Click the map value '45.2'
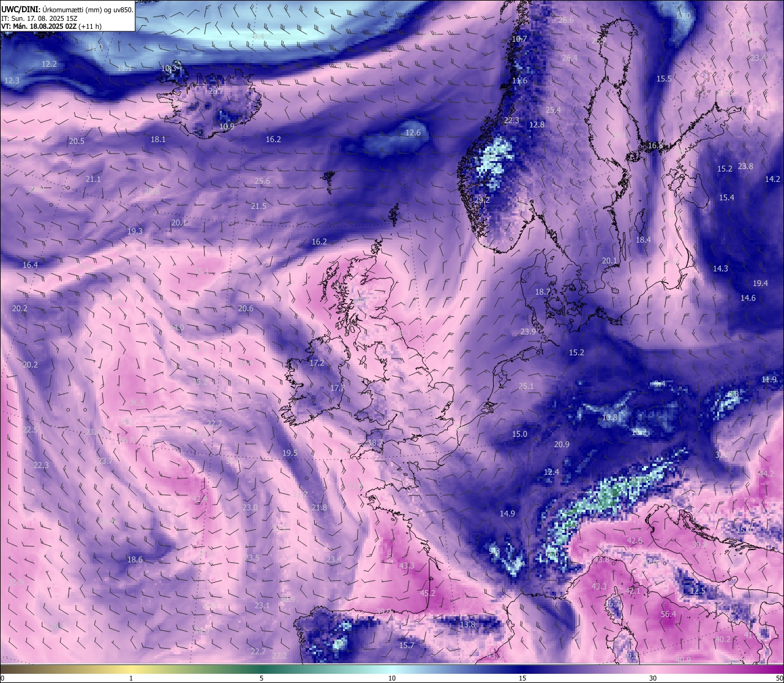The image size is (784, 683). point(428,594)
